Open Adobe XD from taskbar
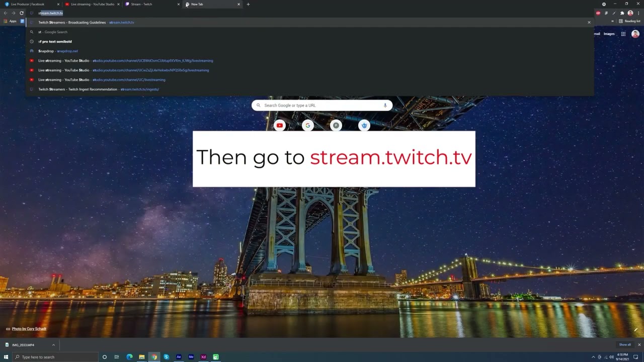This screenshot has width=644, height=362. tap(203, 357)
